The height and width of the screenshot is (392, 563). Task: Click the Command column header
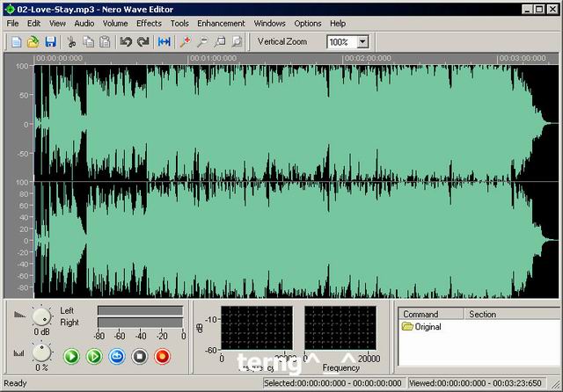click(x=431, y=314)
